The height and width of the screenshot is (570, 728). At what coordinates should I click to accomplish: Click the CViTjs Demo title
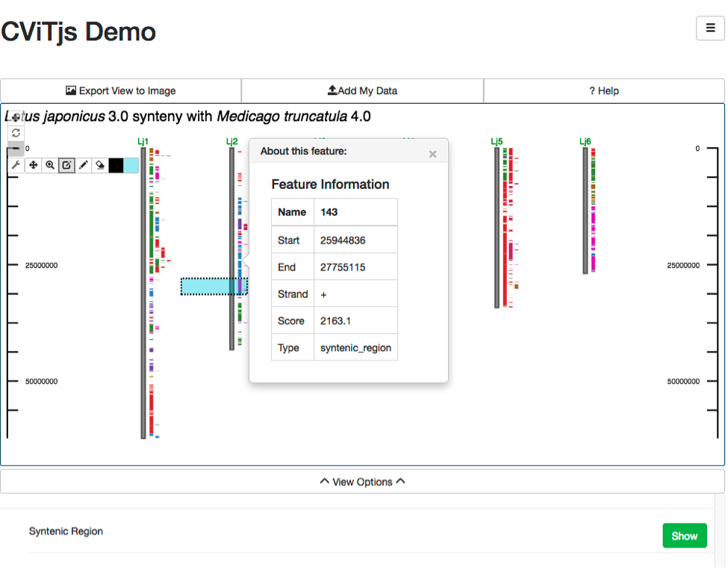pos(78,31)
